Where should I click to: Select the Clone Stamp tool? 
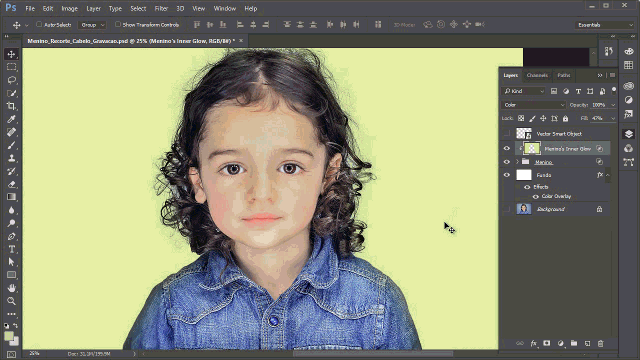coord(11,158)
